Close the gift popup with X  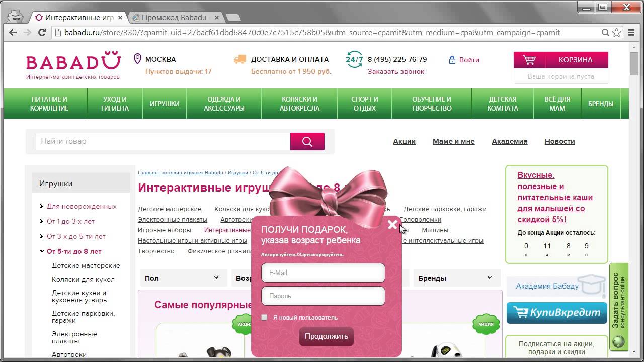392,224
